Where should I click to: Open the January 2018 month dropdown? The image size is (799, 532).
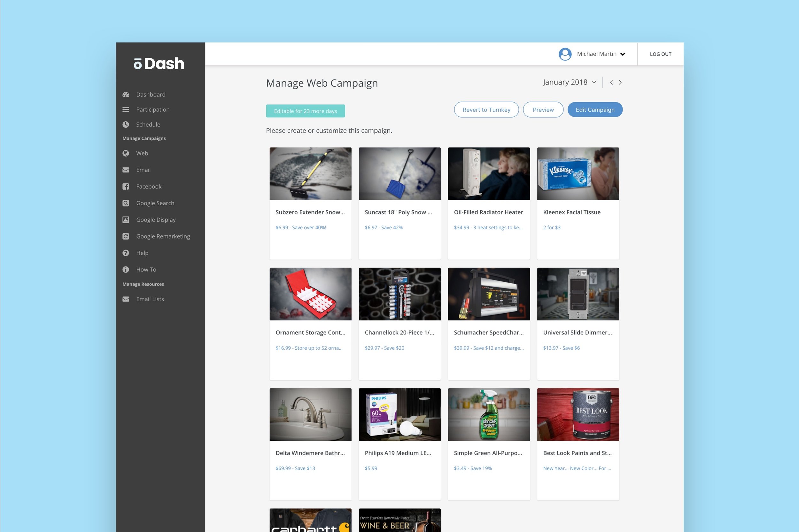[570, 82]
